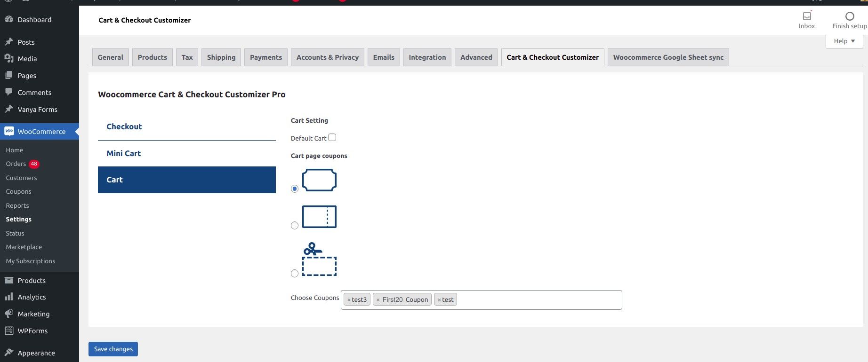Click the Pages icon in sidebar

8,75
